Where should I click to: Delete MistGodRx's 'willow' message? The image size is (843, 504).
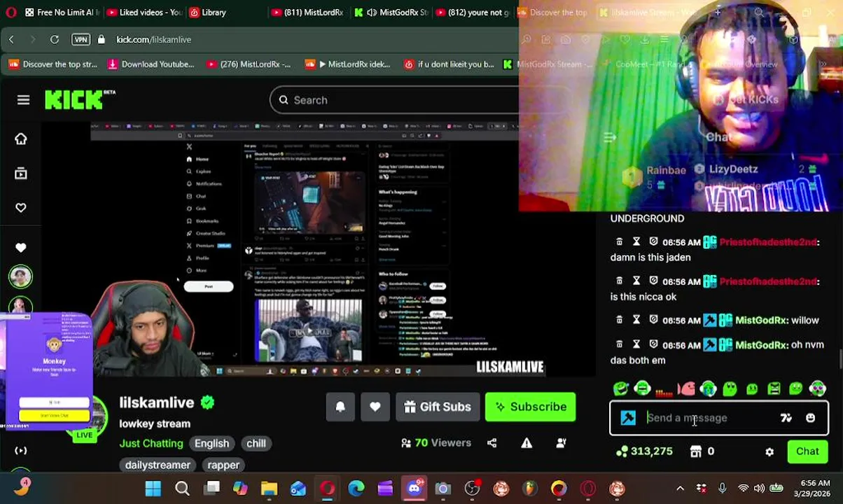pos(619,320)
